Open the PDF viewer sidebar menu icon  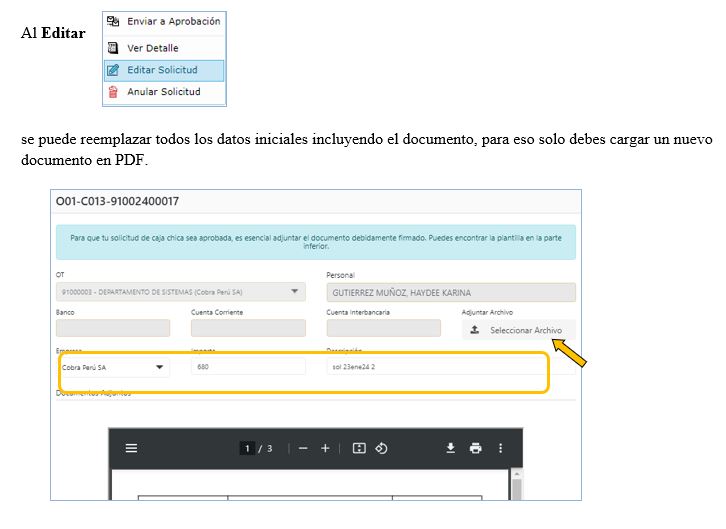click(x=131, y=448)
